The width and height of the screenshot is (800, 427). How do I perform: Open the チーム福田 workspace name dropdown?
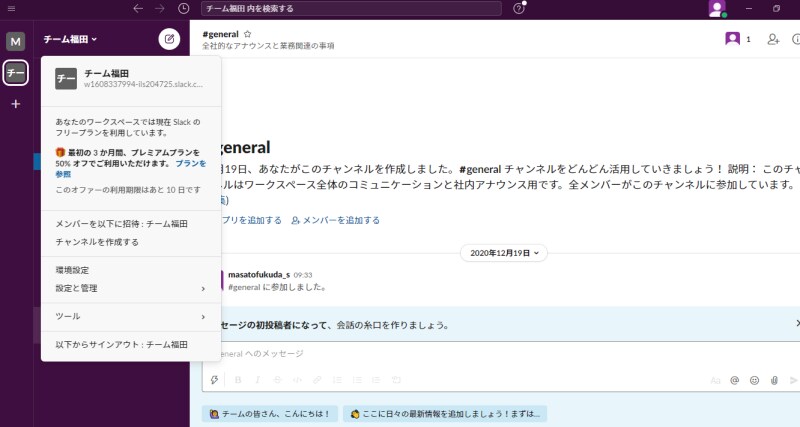tap(70, 39)
